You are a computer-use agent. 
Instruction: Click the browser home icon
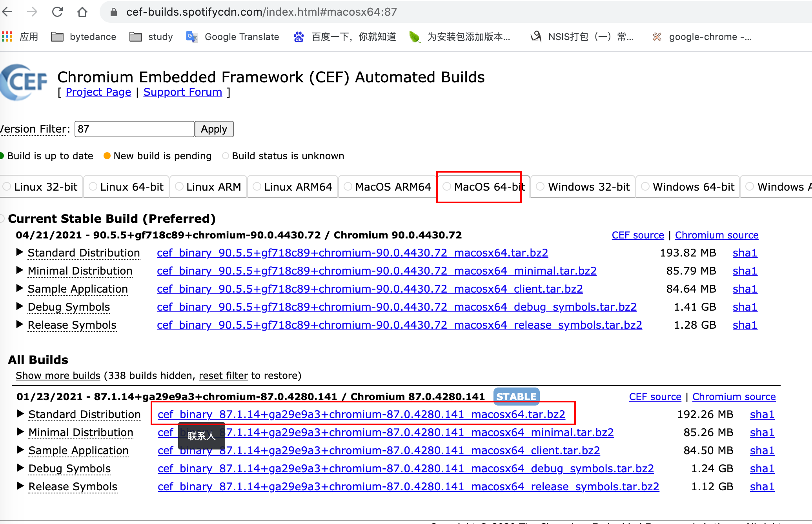tap(82, 12)
